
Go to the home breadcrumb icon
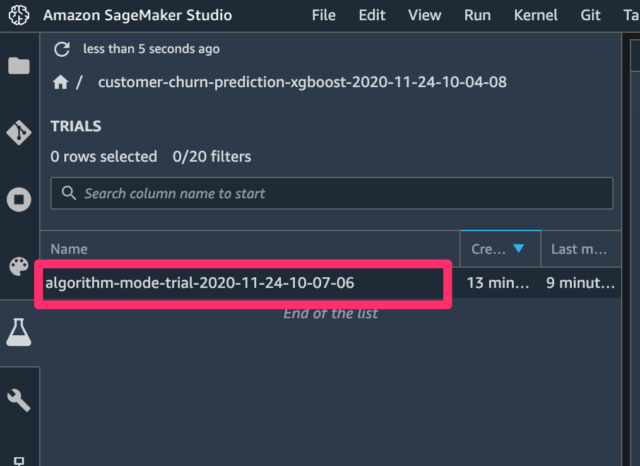coord(60,82)
